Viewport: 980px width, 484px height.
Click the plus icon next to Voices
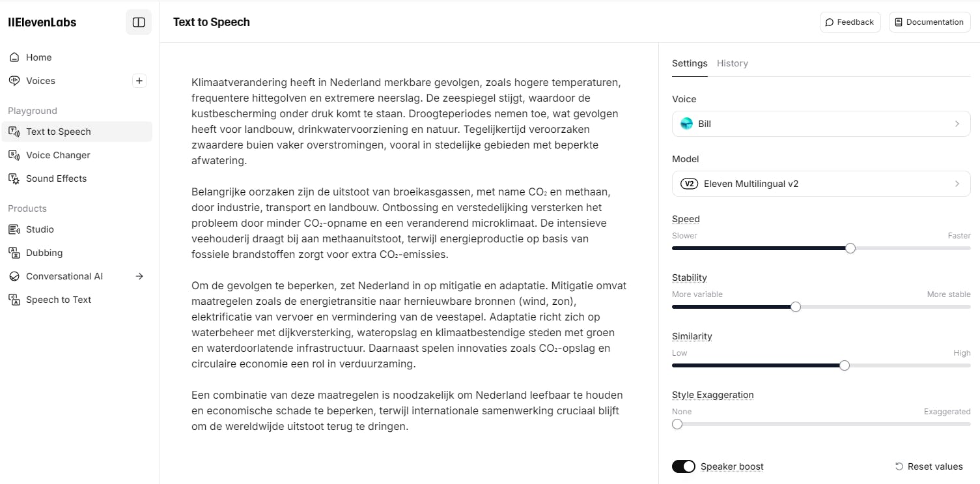coord(139,81)
